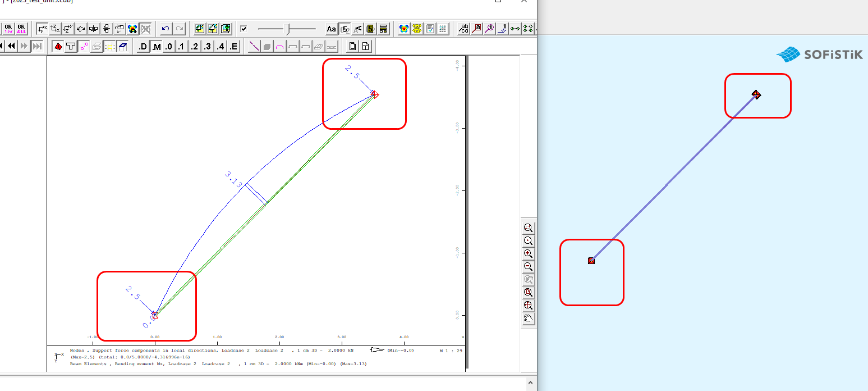Click the yellow square node selection icon
The width and height of the screenshot is (868, 391).
tap(110, 46)
